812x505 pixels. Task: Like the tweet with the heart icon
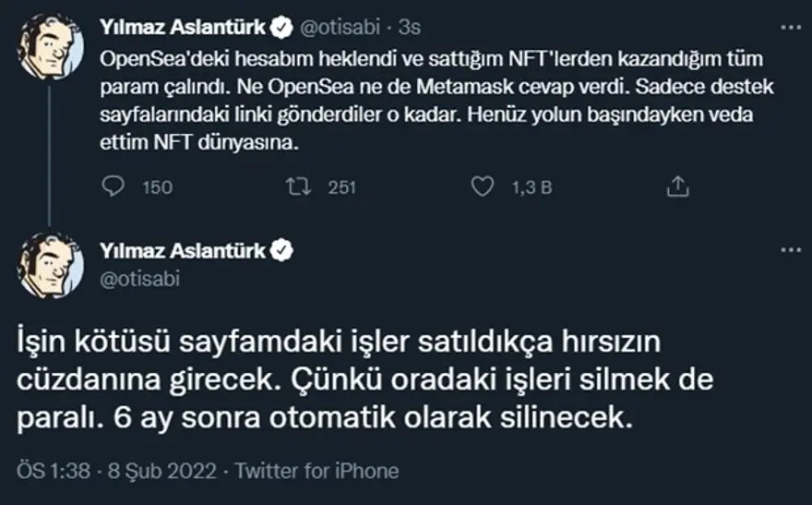[x=483, y=187]
